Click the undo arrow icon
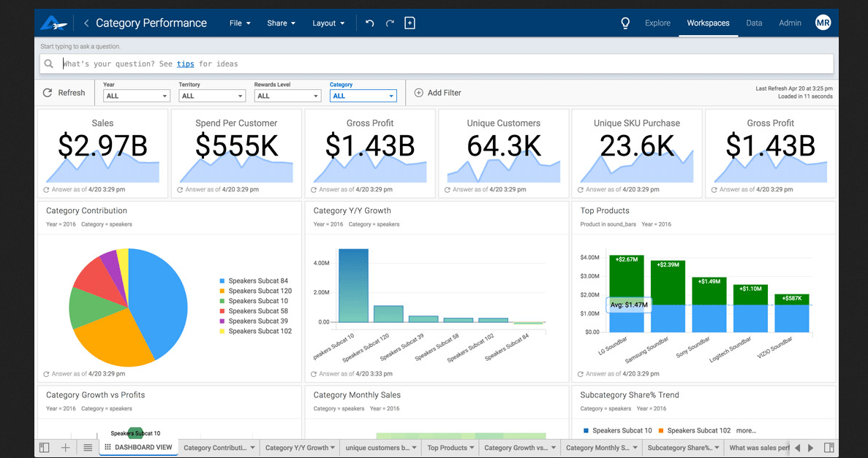The image size is (868, 458). click(x=370, y=23)
